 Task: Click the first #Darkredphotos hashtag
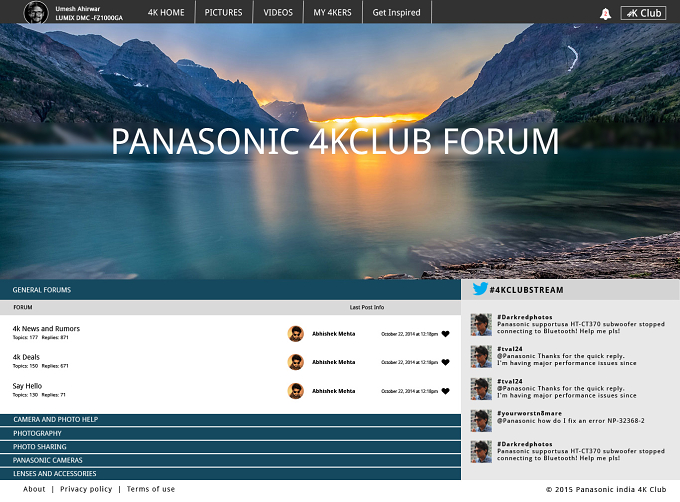525,317
